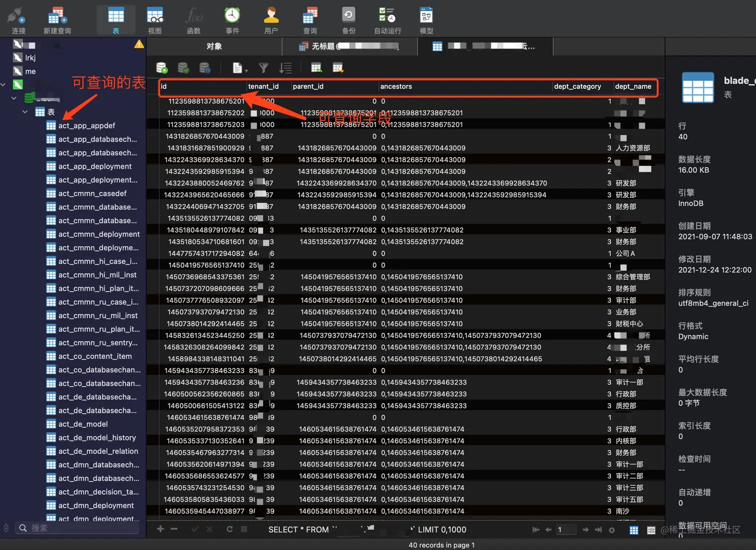Select the 人力资源部 dept_name cell
The height and width of the screenshot is (550, 756).
[633, 148]
